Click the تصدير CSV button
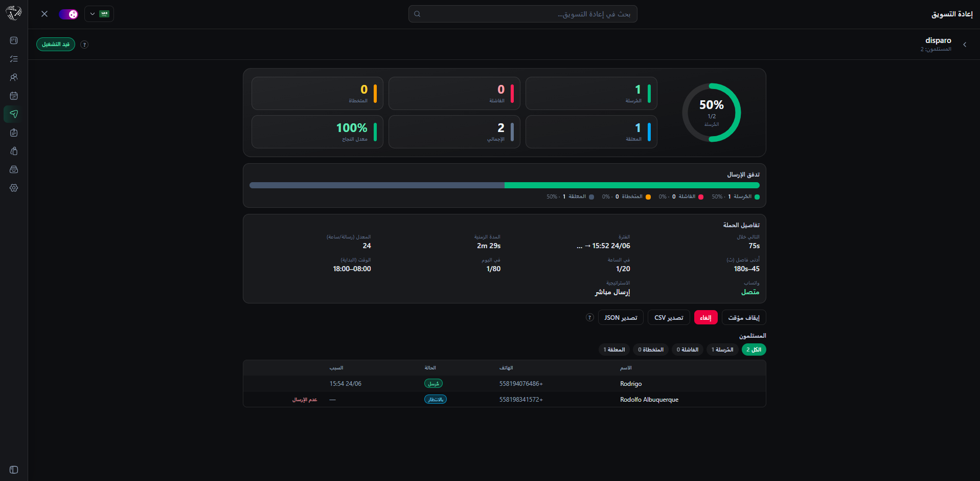Screen dimensions: 980x481 click(x=669, y=317)
